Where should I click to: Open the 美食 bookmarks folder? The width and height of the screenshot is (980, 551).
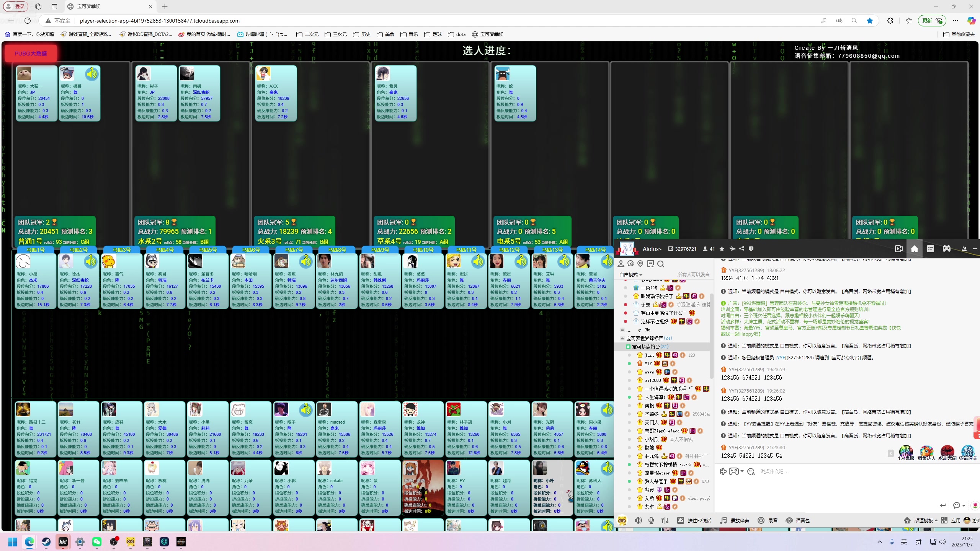tap(385, 34)
